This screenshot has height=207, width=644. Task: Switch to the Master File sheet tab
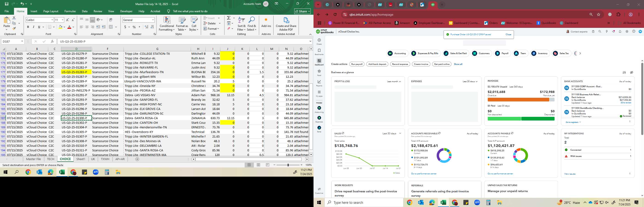[34, 159]
